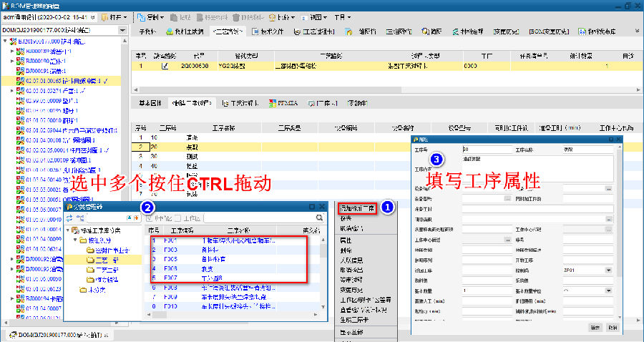
Task: Collapse the BJ201900177.000 root tree node
Action: [5, 41]
